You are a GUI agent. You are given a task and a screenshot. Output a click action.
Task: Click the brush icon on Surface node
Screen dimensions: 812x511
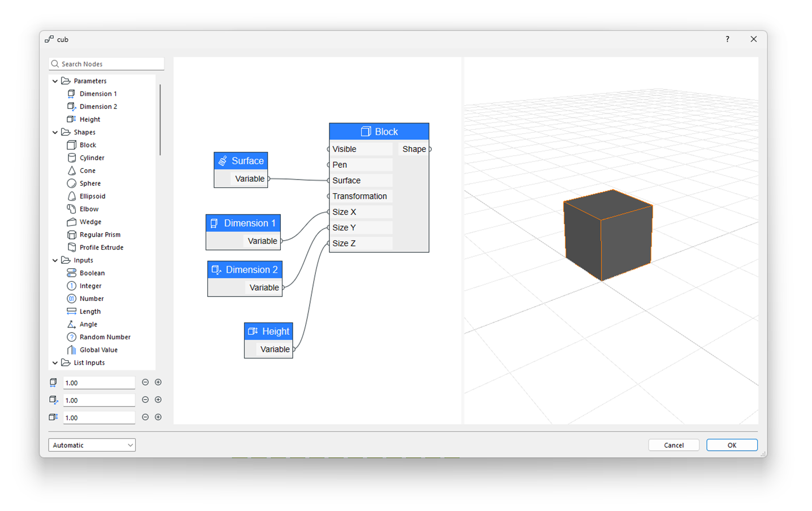(x=223, y=161)
